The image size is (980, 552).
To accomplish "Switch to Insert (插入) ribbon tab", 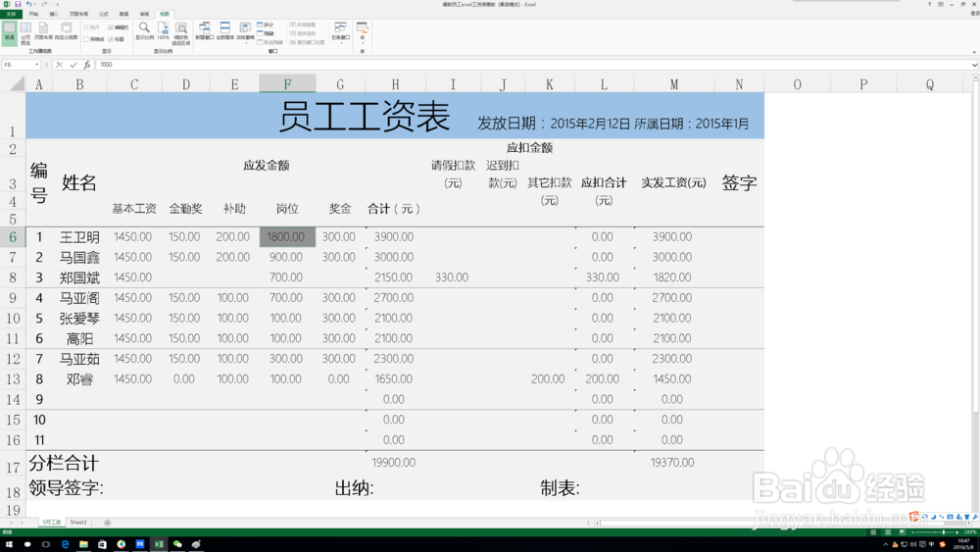I will tap(54, 14).
